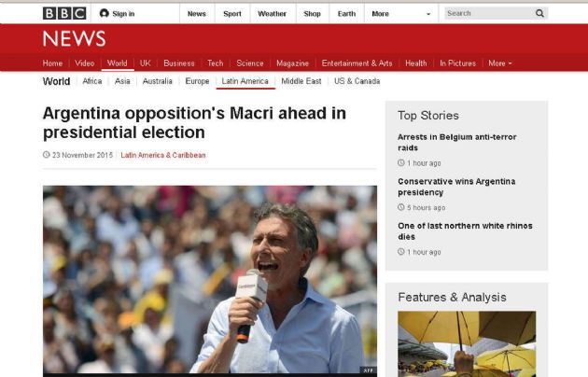Click the Features & Analysis heading

452,298
